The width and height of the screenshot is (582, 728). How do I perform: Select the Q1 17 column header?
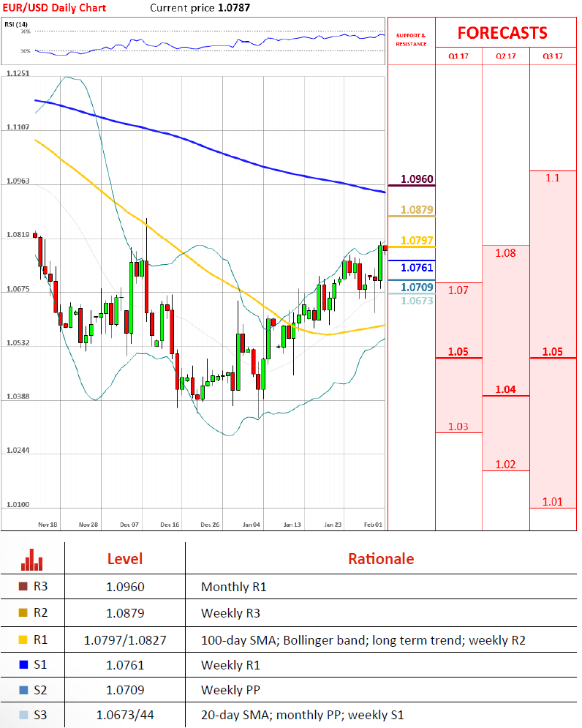point(458,56)
